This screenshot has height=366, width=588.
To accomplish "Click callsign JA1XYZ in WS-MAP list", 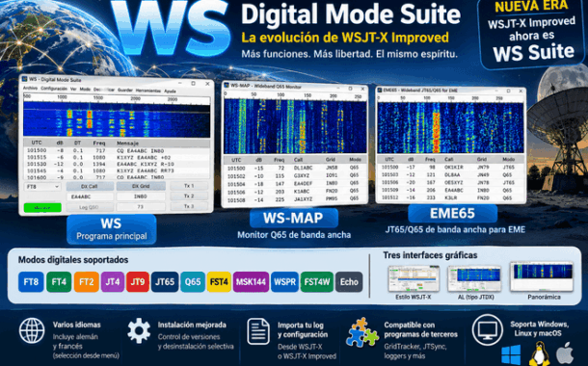I will [304, 199].
